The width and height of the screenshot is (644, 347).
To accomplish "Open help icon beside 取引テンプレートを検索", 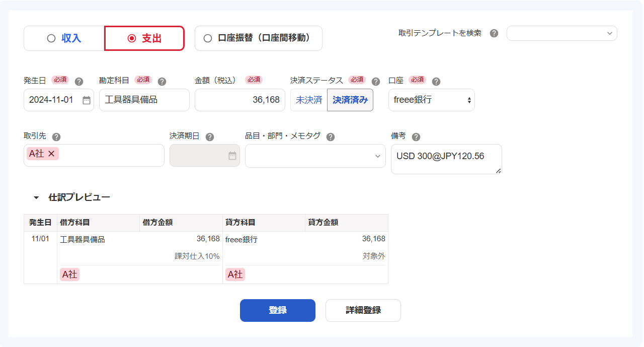I will coord(494,33).
